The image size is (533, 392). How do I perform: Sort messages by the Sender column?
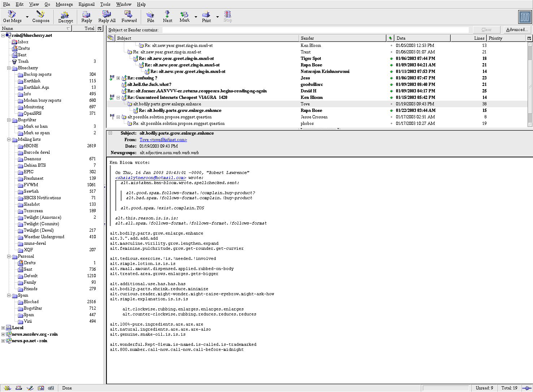pyautogui.click(x=343, y=38)
